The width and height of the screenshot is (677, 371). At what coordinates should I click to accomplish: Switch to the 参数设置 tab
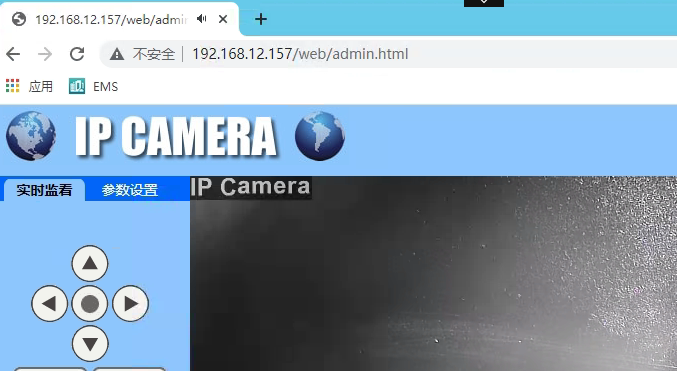(130, 190)
